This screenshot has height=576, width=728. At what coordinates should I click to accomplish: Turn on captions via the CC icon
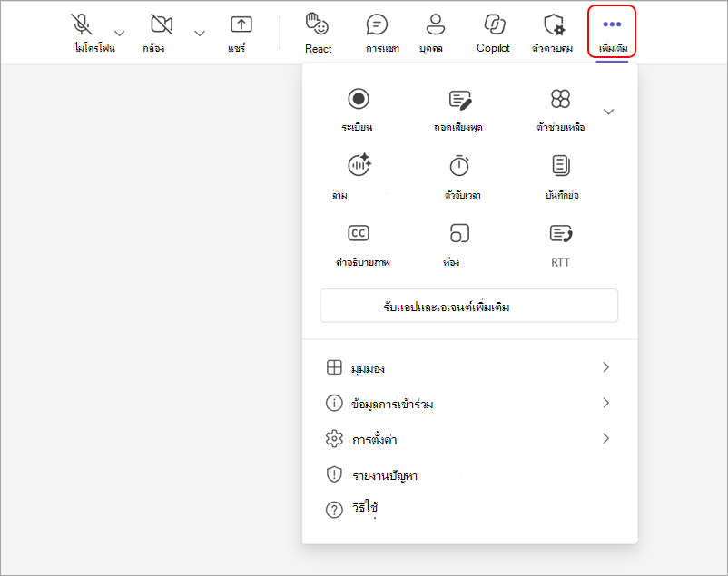pos(359,233)
